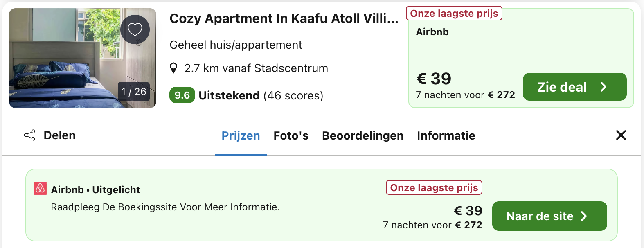Open the Cozy Apartment title link
The height and width of the screenshot is (248, 644).
click(284, 18)
